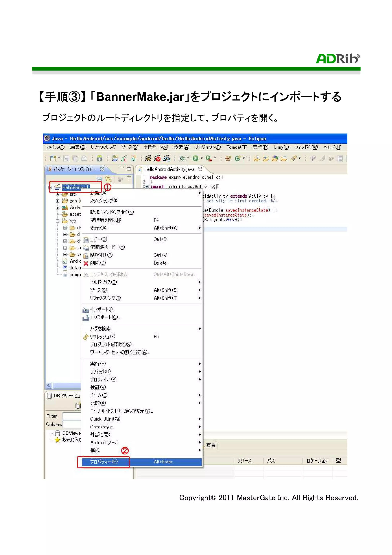This screenshot has width=392, height=555.
Task: Open the Debug dropdown arrow
Action: pyautogui.click(x=188, y=158)
